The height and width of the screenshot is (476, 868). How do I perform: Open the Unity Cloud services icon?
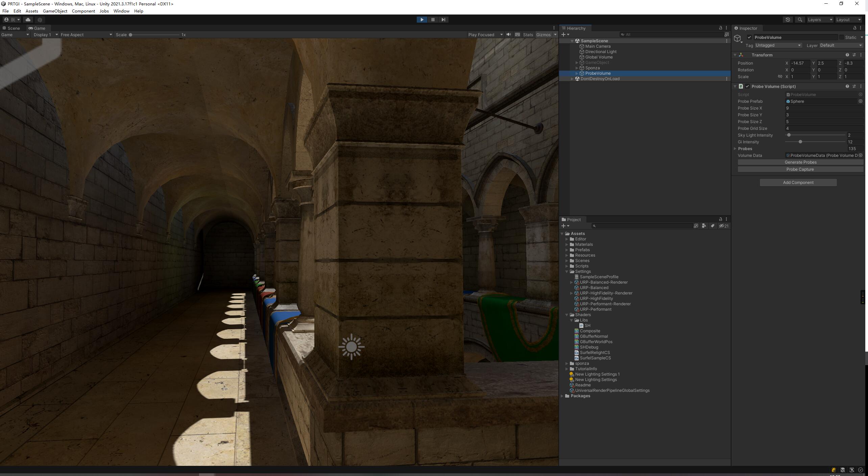coord(28,20)
